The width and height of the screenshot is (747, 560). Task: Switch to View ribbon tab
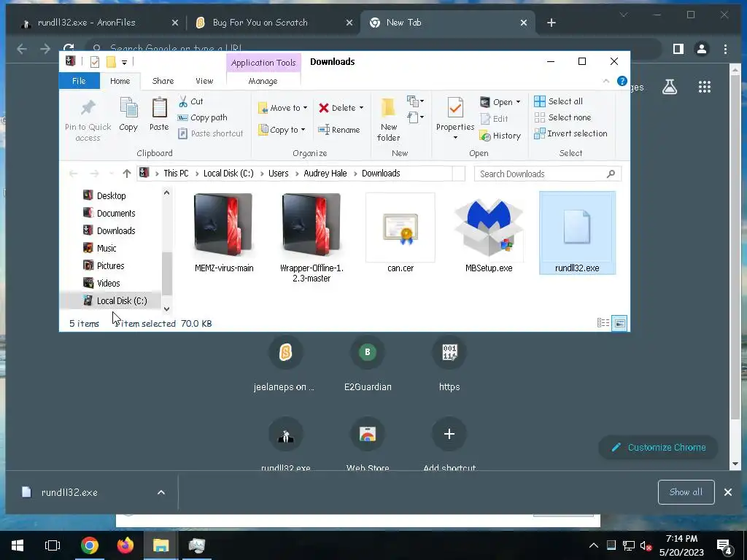[204, 81]
